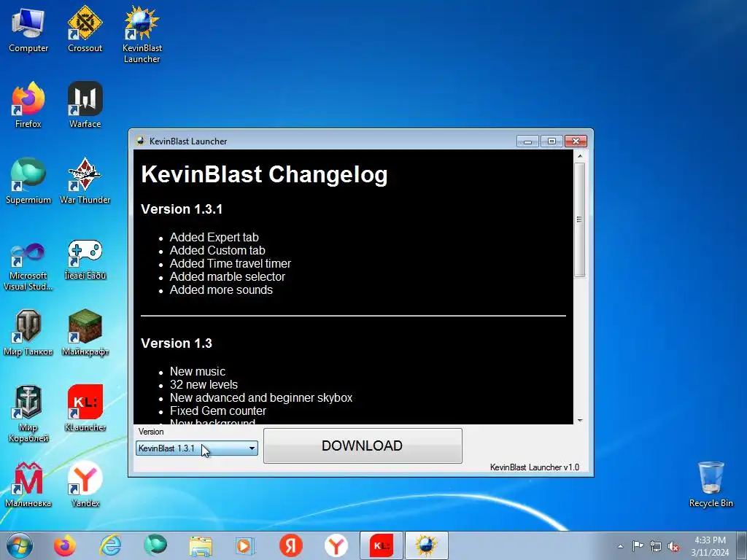Screen dimensions: 747x560
Task: Click the 'New music' entry
Action: (x=198, y=371)
